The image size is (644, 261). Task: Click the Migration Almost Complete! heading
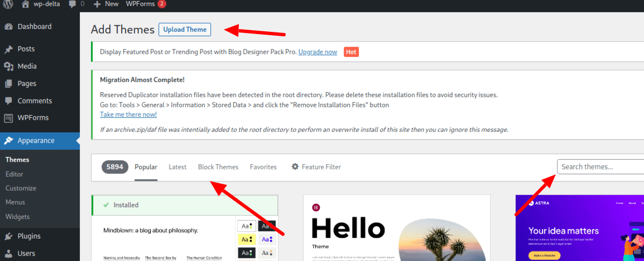coord(142,80)
